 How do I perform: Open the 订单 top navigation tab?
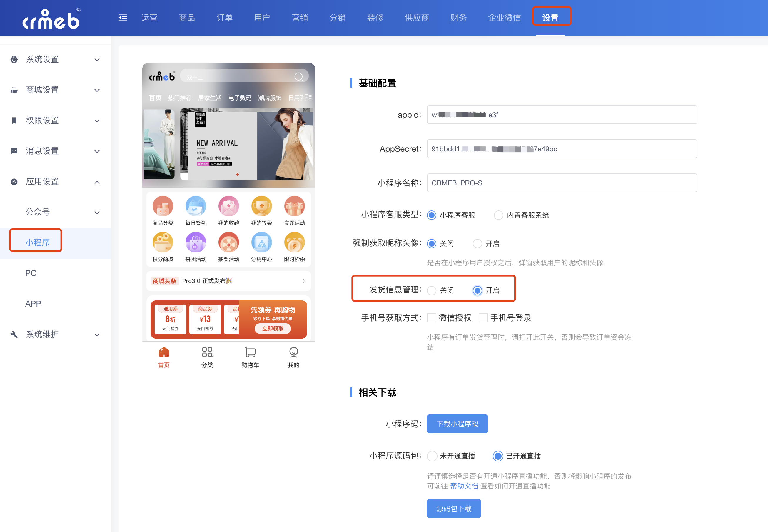pyautogui.click(x=224, y=18)
